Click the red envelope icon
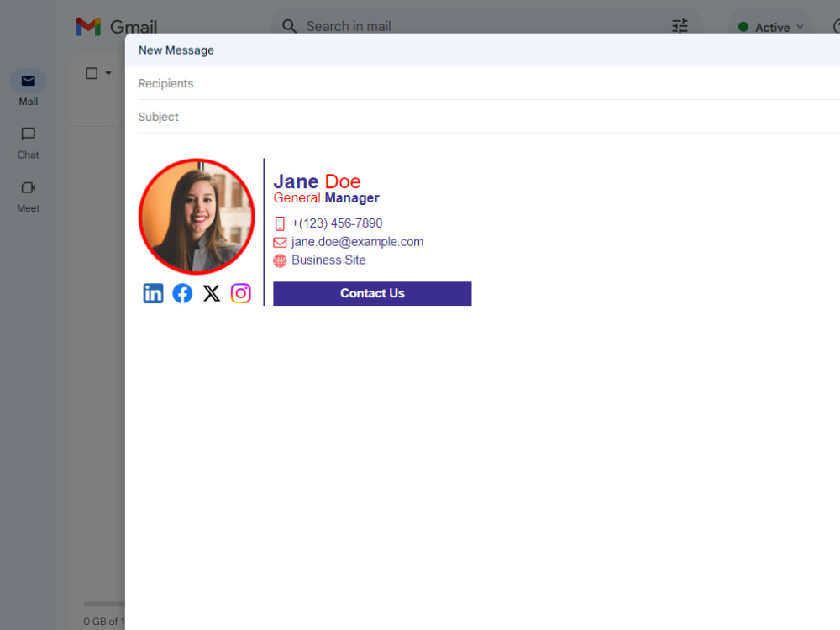The image size is (840, 630). click(280, 243)
